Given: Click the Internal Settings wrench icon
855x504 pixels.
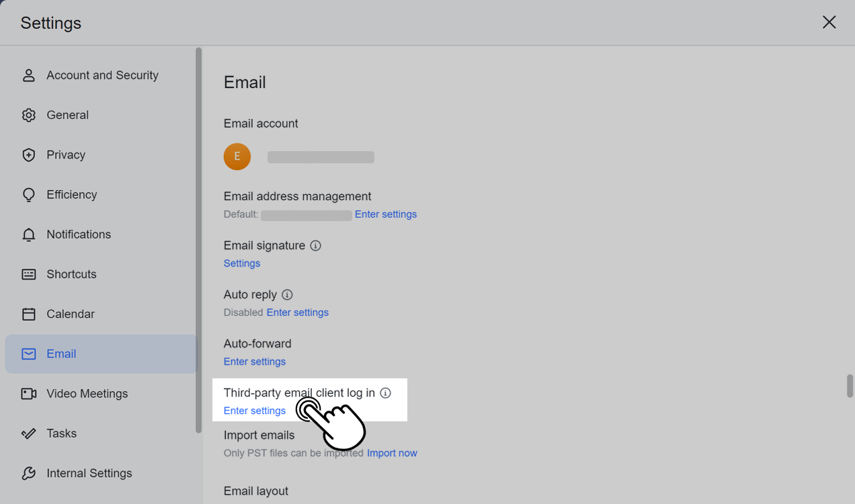Looking at the screenshot, I should (x=28, y=473).
